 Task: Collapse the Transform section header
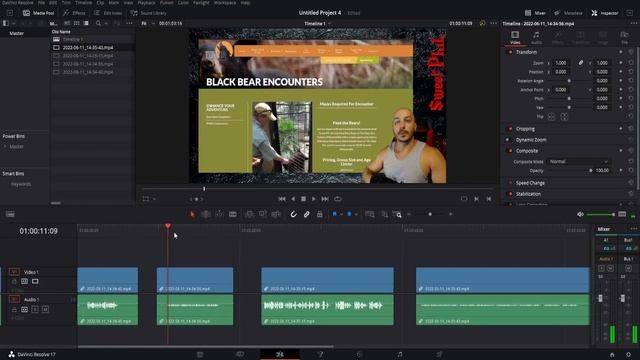tap(527, 52)
